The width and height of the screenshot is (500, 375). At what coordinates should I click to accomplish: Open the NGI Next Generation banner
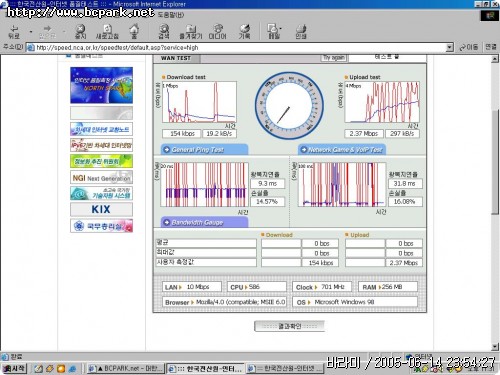click(101, 178)
